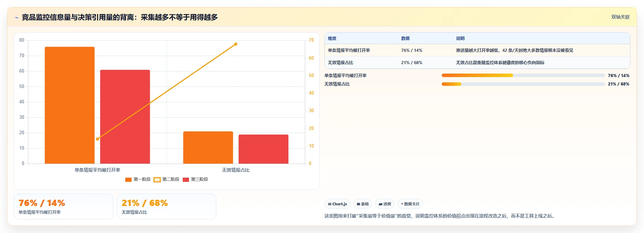Click the Chart.js tag
This screenshot has width=644, height=233.
click(337, 204)
